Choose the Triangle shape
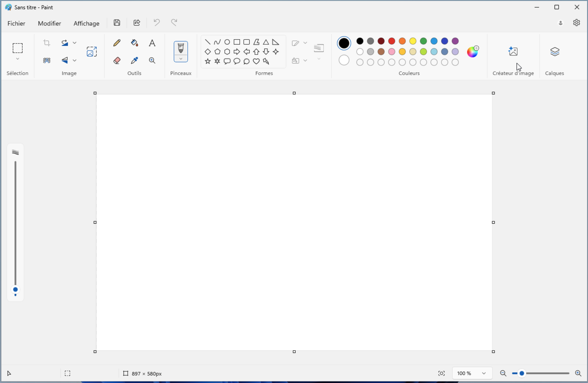This screenshot has height=383, width=588. click(266, 42)
